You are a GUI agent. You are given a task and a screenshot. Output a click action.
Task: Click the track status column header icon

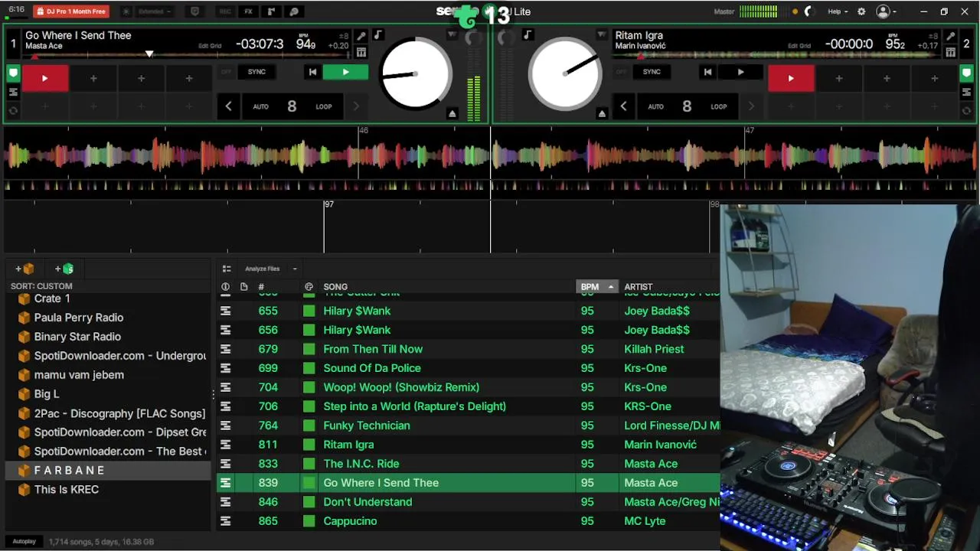tap(225, 287)
